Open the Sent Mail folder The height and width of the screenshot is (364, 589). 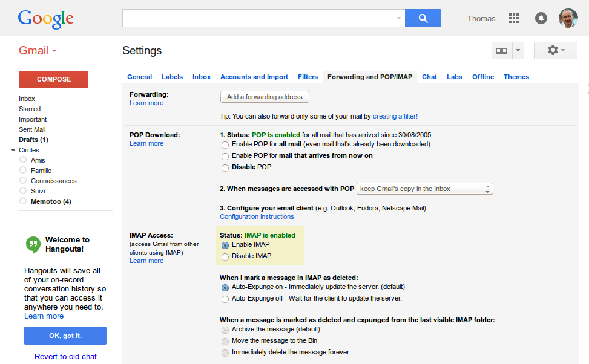click(x=32, y=129)
